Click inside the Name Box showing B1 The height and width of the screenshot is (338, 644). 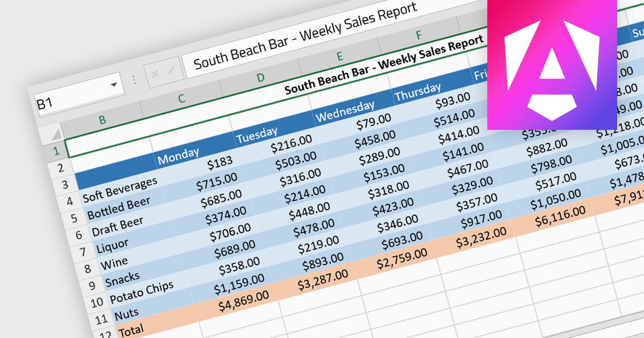pos(70,97)
